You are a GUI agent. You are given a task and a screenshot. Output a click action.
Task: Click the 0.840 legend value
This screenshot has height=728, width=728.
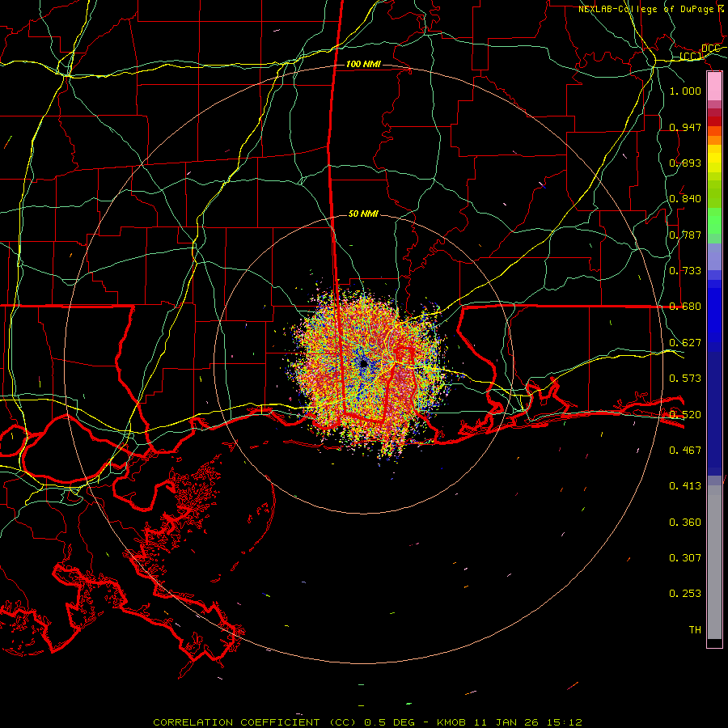[685, 199]
